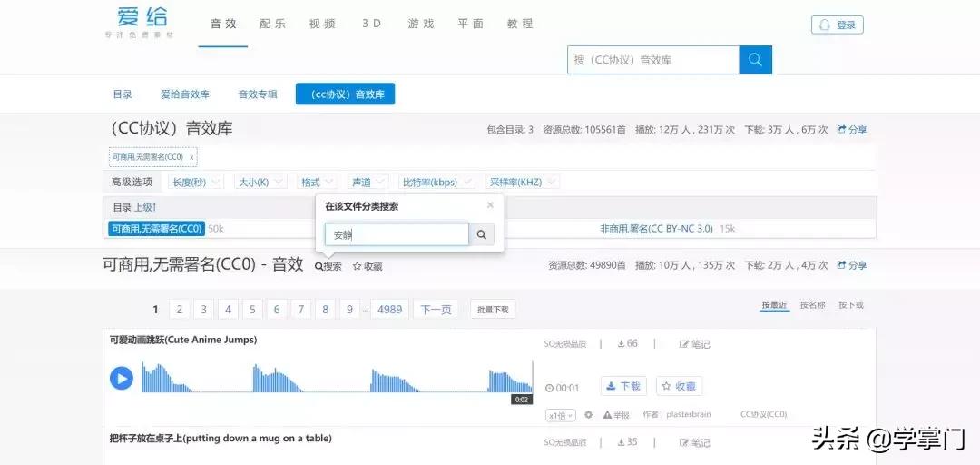Click the top 分享 share link
This screenshot has height=465, width=980.
point(852,130)
